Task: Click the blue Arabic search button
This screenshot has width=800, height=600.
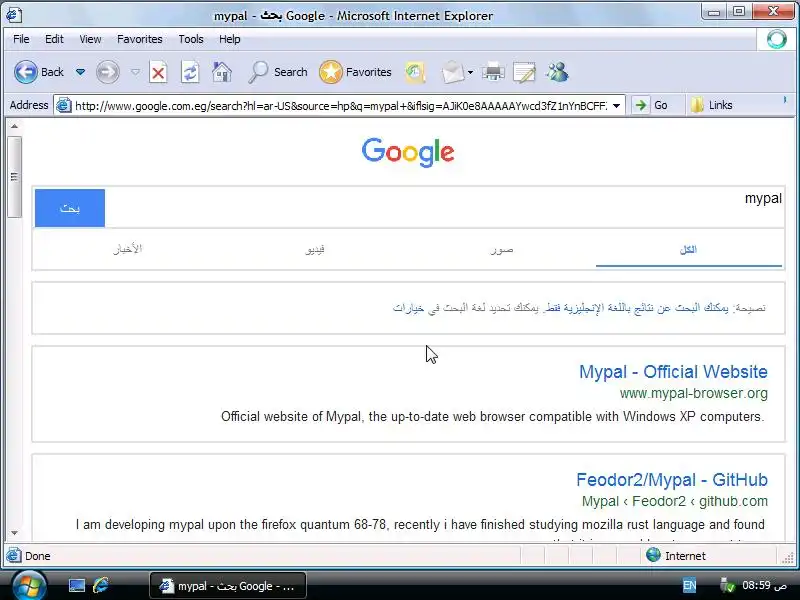Action: point(70,208)
